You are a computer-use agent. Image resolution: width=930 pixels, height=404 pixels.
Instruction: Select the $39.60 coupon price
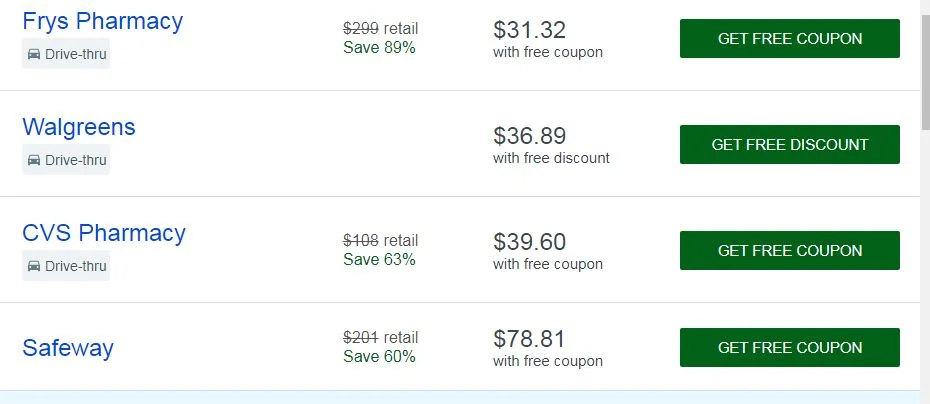[x=529, y=242]
